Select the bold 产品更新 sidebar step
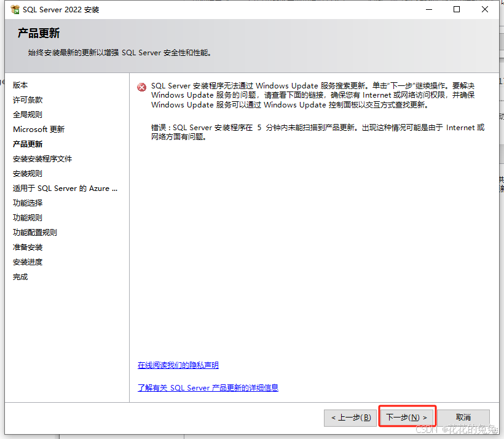The height and width of the screenshot is (439, 504). [x=28, y=144]
